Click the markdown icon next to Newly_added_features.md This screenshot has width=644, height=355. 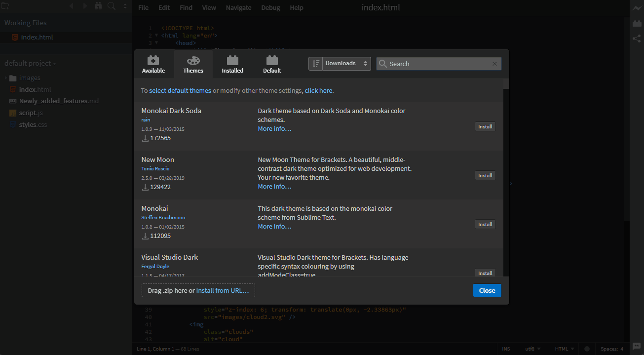click(13, 101)
